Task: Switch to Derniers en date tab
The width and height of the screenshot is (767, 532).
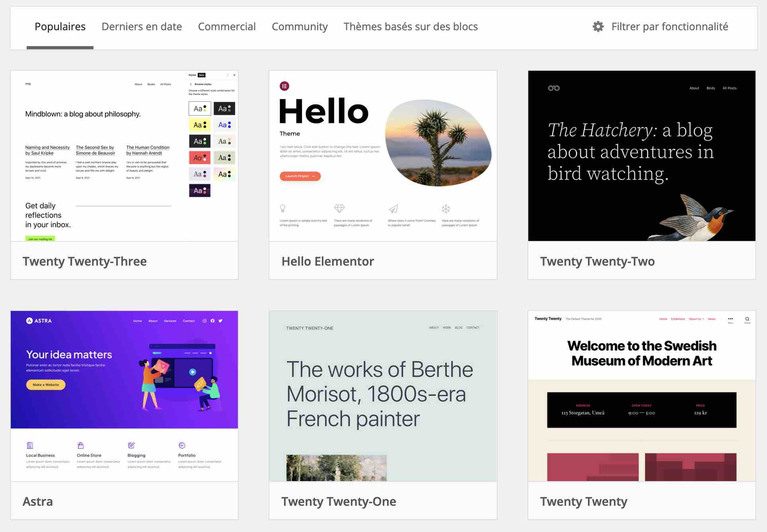Action: (x=142, y=27)
